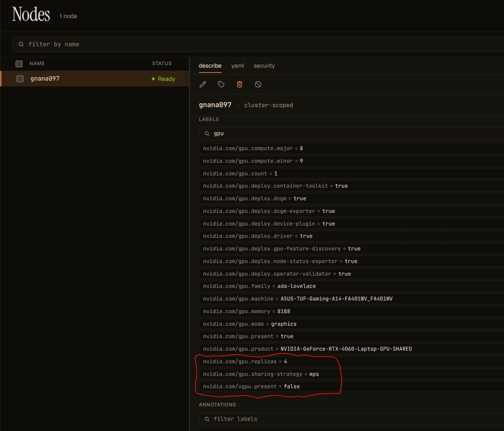Click the Ready status of gnana097
Image resolution: width=504 pixels, height=431 pixels.
[x=163, y=79]
